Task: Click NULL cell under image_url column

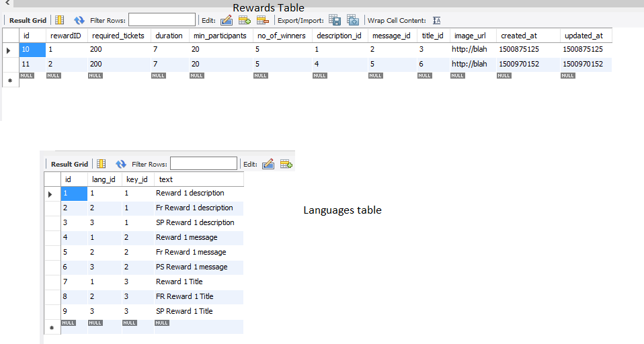Action: pyautogui.click(x=458, y=75)
